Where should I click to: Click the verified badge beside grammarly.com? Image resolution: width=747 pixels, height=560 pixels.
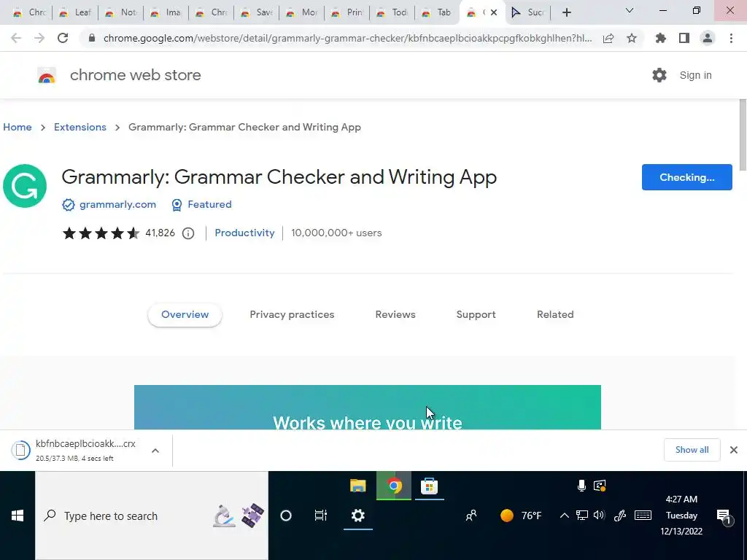[68, 204]
